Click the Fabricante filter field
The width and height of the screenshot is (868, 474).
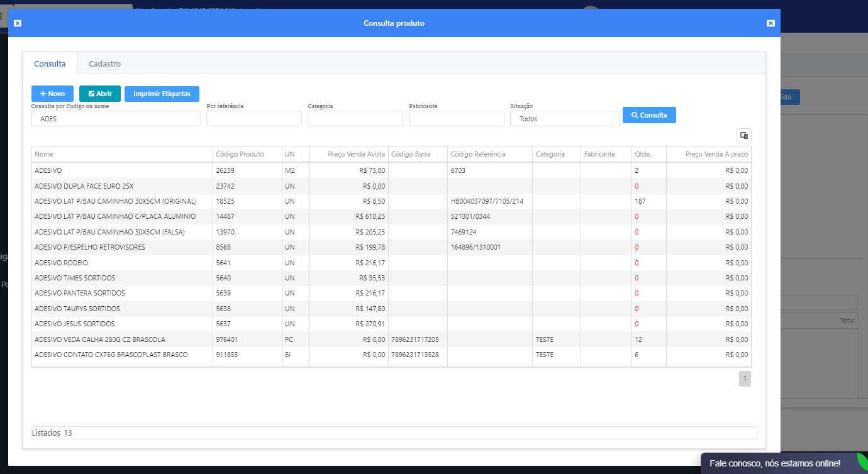click(x=456, y=119)
